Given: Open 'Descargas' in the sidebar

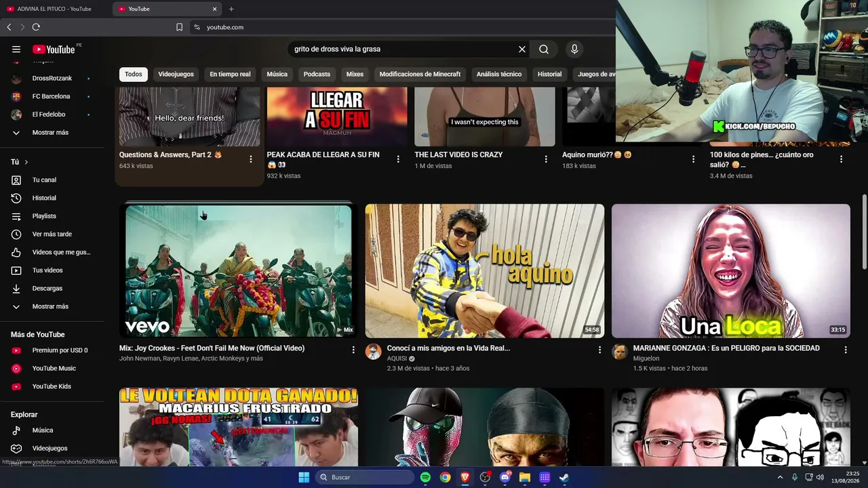Looking at the screenshot, I should coord(52,288).
